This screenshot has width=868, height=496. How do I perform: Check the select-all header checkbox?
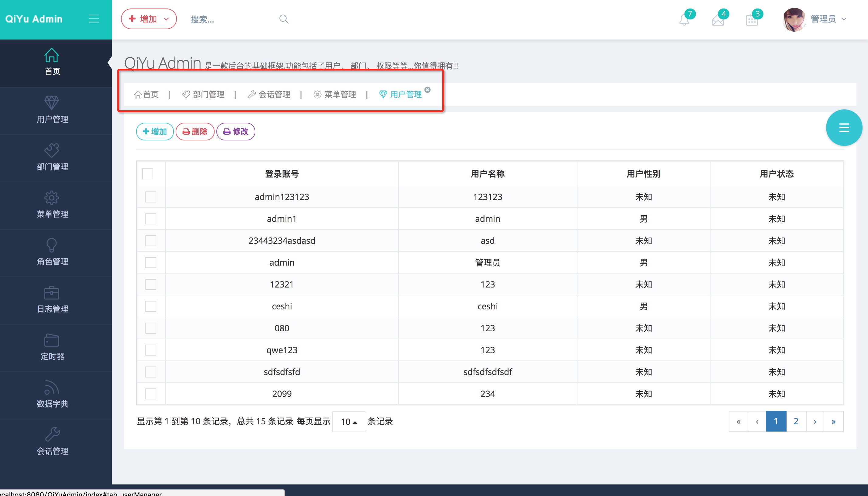pyautogui.click(x=147, y=174)
